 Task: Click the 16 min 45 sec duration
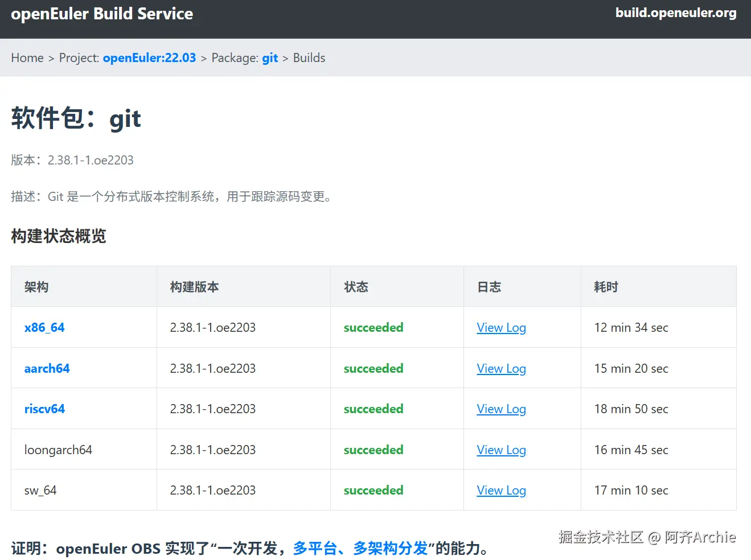coord(631,450)
